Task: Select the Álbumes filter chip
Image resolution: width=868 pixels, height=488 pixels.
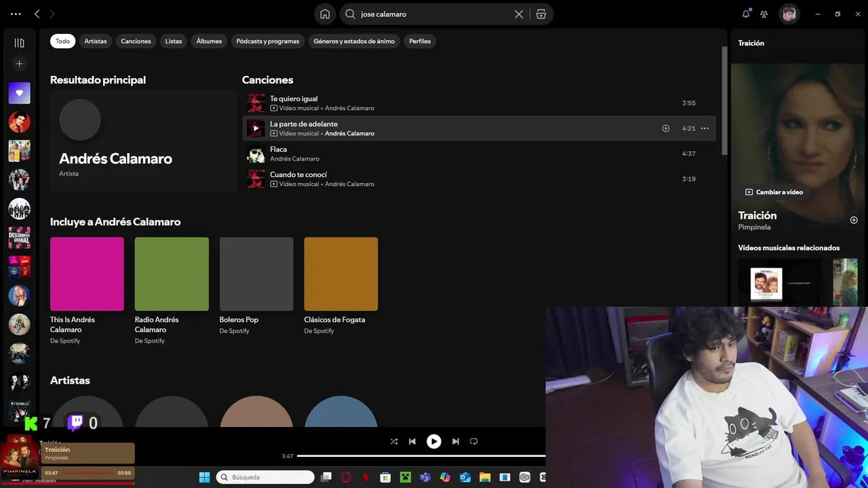Action: [209, 41]
